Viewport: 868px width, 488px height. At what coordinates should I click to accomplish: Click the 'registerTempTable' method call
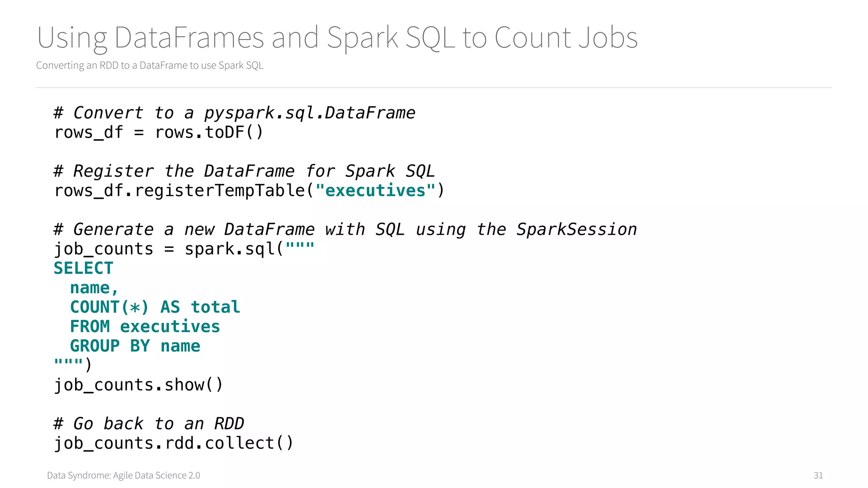point(220,191)
